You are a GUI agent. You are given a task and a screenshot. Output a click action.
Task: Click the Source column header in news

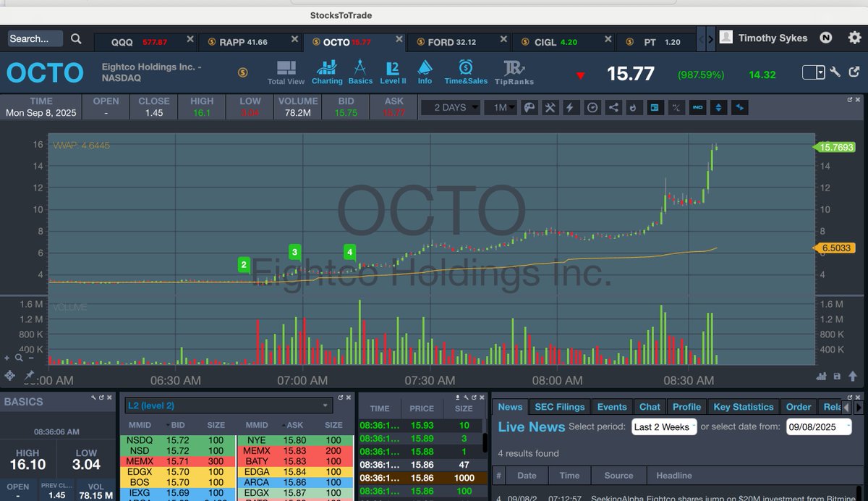(618, 476)
